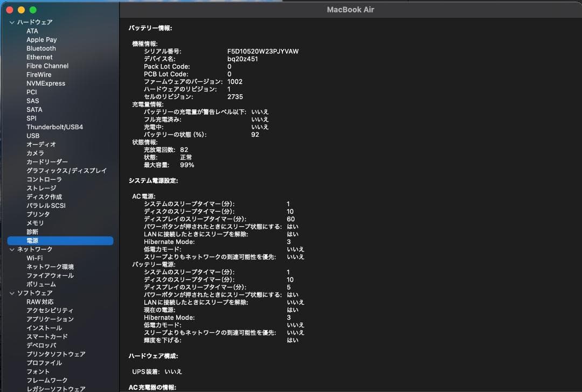Viewport: 582px width, 392px height.
Task: Click the serial number F5D10520W23PJYVAW
Action: (x=263, y=52)
